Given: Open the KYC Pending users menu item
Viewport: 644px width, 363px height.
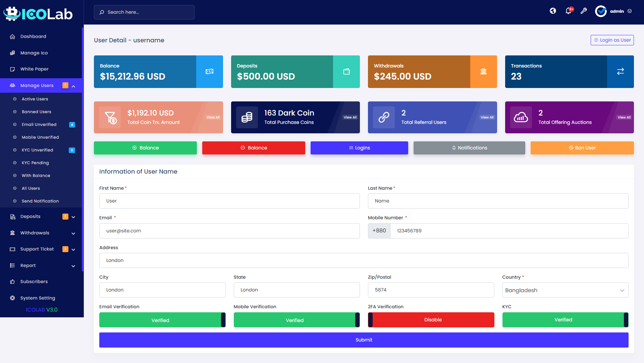Looking at the screenshot, I should (x=35, y=163).
